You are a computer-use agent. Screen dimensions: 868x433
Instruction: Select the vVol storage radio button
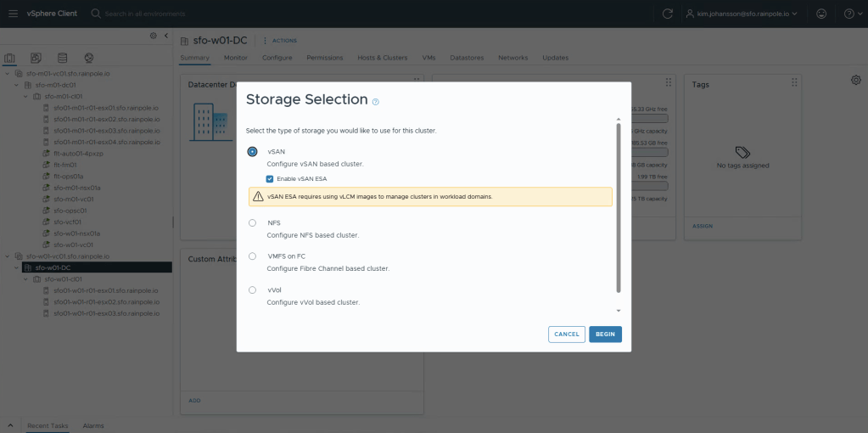pyautogui.click(x=252, y=290)
